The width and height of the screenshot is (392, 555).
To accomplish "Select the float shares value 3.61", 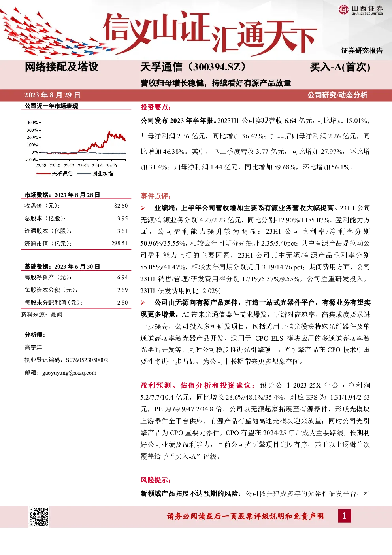I will click(x=122, y=231).
